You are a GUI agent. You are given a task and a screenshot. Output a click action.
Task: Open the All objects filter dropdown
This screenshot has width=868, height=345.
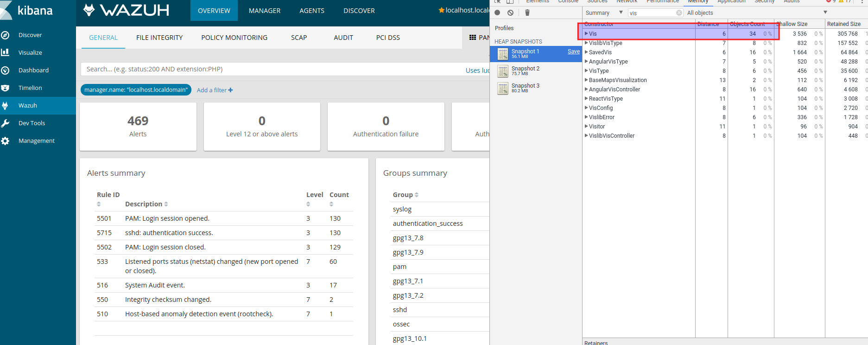(x=756, y=13)
